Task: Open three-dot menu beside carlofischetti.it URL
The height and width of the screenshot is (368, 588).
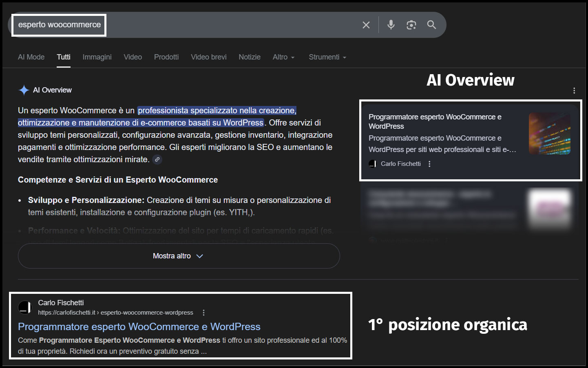Action: [x=203, y=313]
